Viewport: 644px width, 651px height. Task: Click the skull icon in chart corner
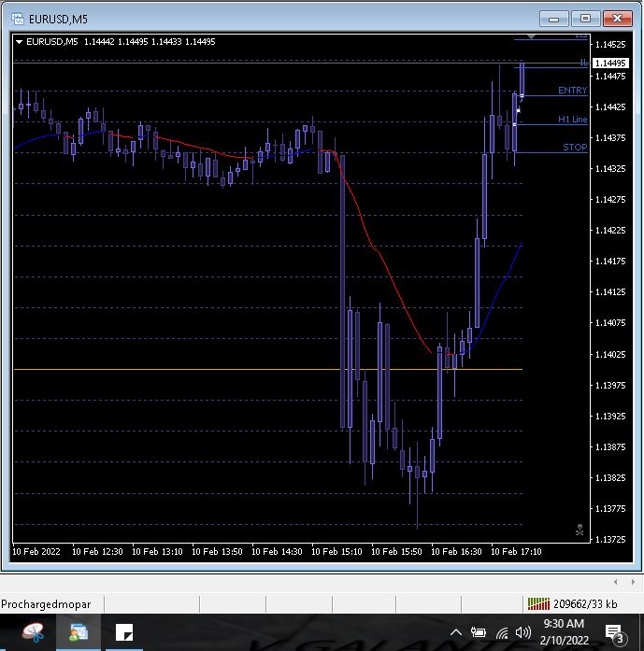point(580,530)
